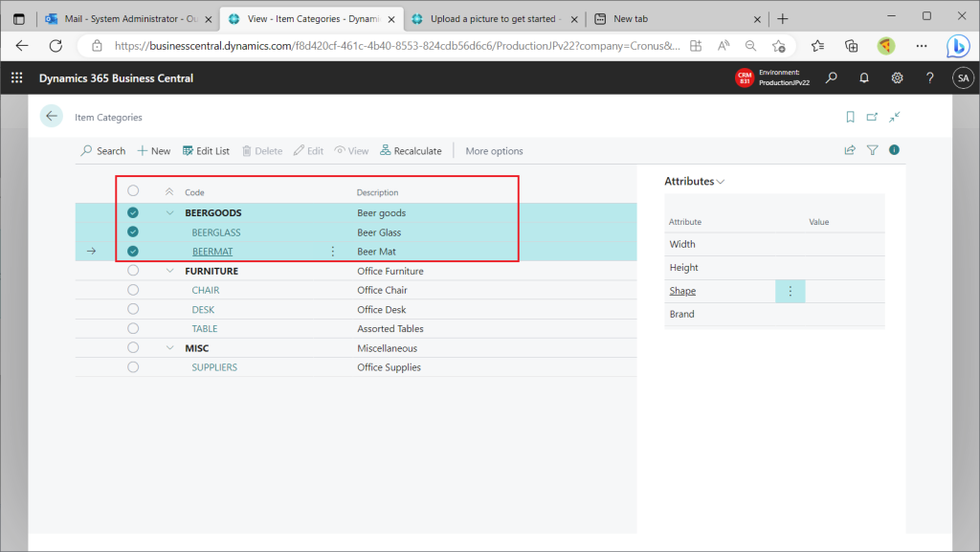Collapse all categories with header chevrons
Viewport: 980px width, 552px height.
point(168,191)
